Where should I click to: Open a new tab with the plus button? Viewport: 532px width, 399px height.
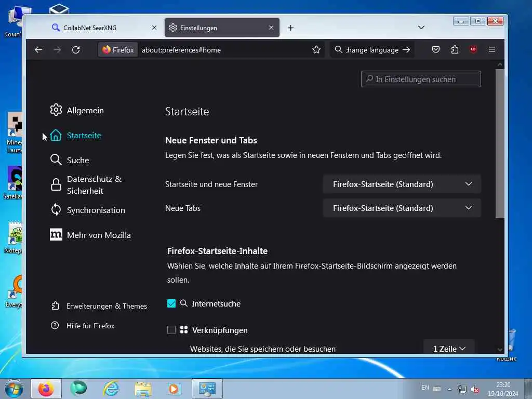click(290, 28)
